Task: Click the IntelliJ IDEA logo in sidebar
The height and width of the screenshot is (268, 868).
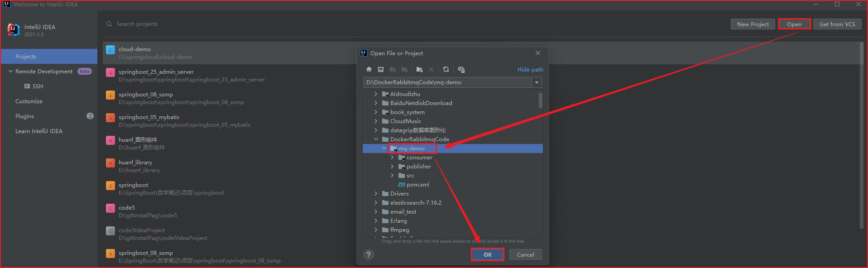Action: click(14, 30)
